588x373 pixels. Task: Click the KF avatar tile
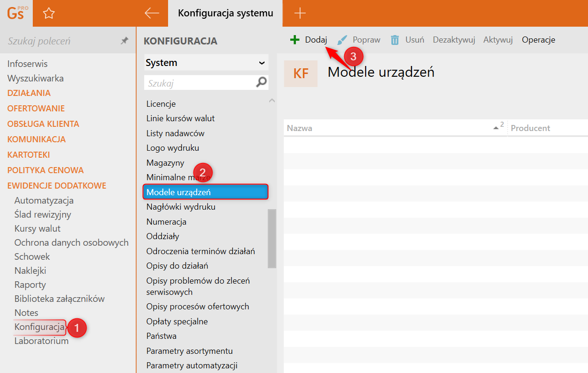(301, 73)
